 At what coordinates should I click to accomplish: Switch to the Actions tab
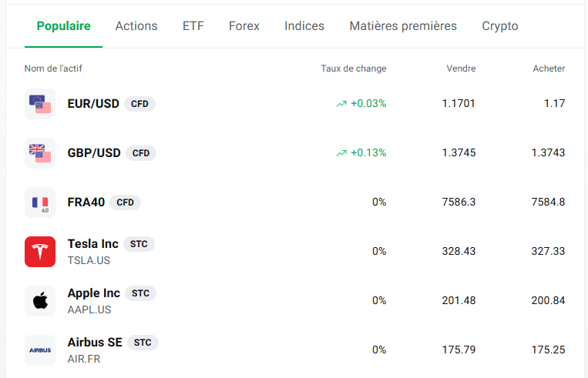(136, 26)
